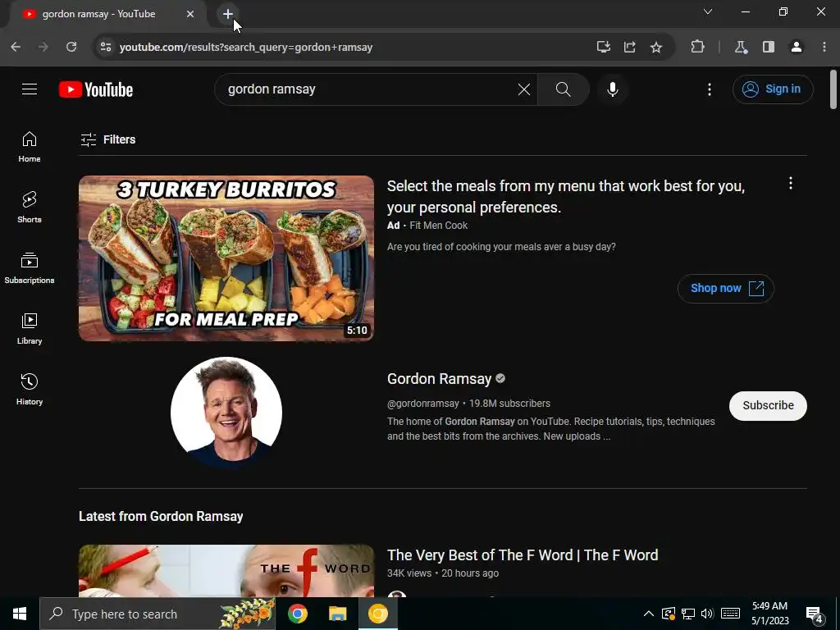This screenshot has width=840, height=630.
Task: Reload the page with the refresh icon
Action: [71, 47]
